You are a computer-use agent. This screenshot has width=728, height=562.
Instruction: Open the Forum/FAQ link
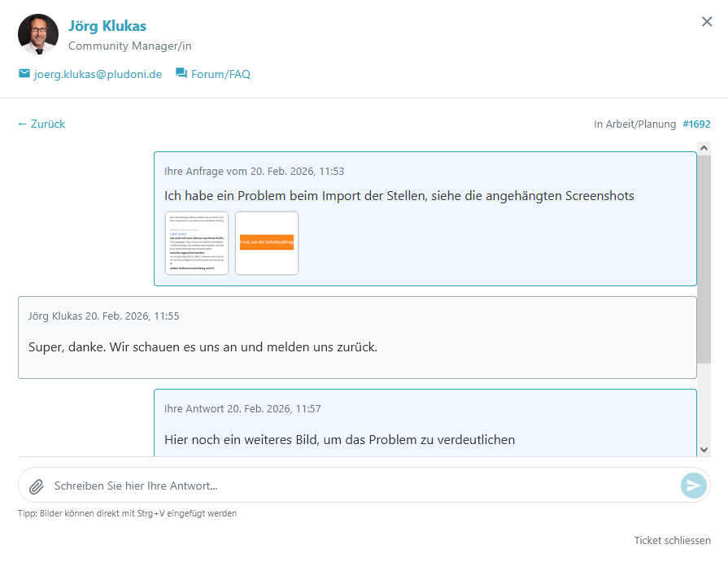pyautogui.click(x=220, y=74)
